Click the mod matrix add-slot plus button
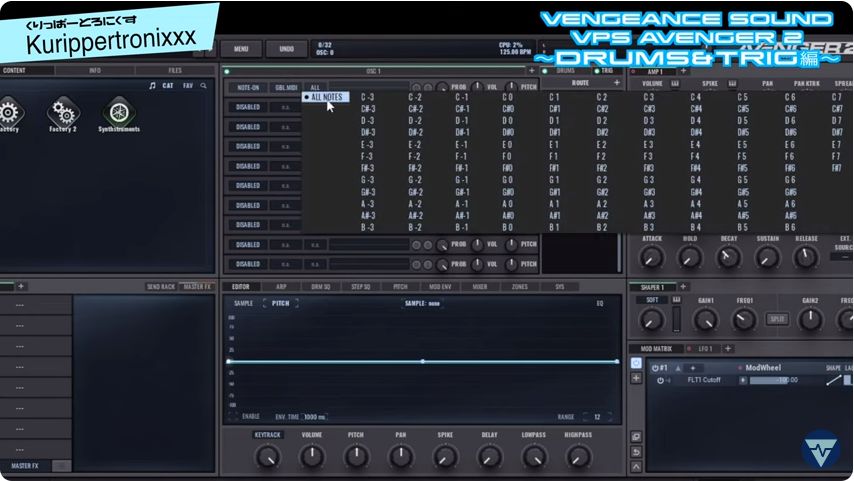 click(x=636, y=378)
